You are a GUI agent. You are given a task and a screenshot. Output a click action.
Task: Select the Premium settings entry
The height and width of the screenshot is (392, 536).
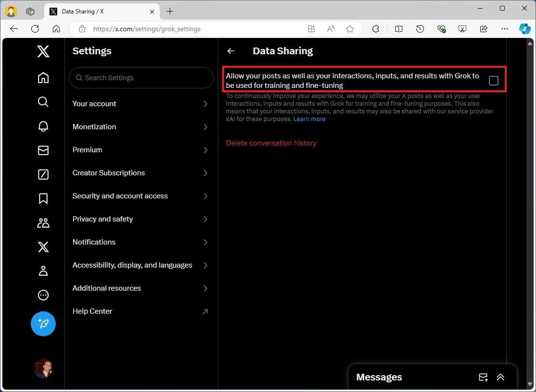click(x=141, y=150)
